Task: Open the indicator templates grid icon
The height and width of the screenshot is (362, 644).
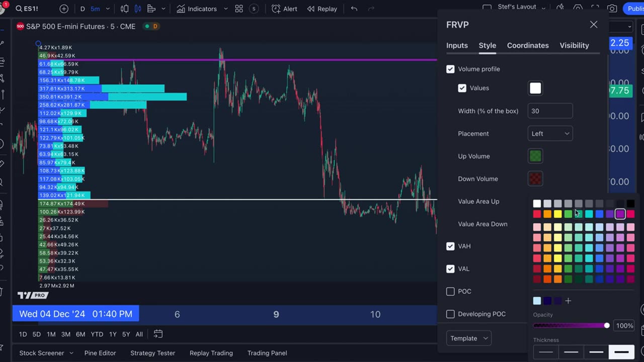Action: tap(239, 9)
